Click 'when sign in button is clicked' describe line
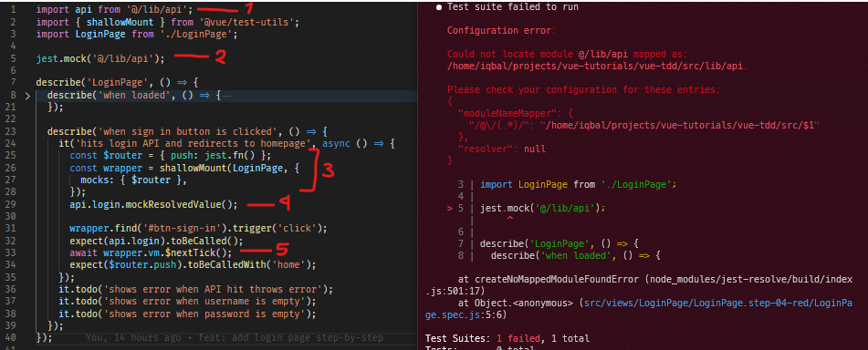 pos(188,131)
